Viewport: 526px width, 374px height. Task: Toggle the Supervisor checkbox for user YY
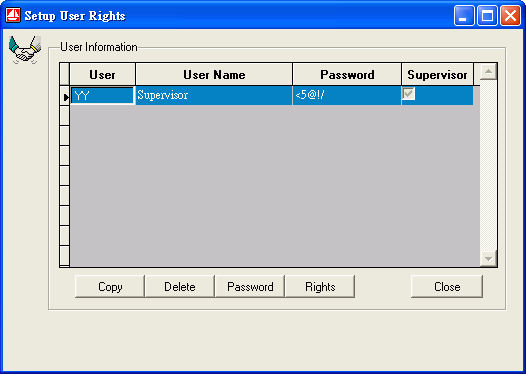[409, 94]
